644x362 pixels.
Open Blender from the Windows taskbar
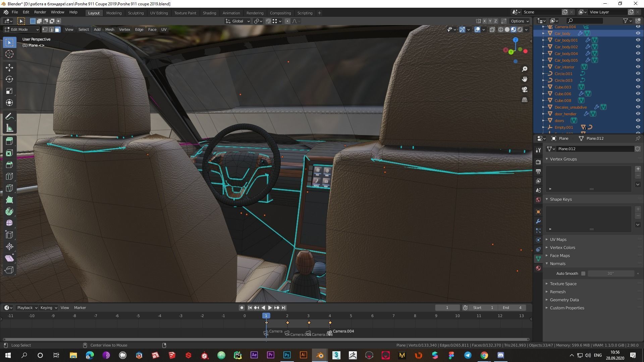320,355
